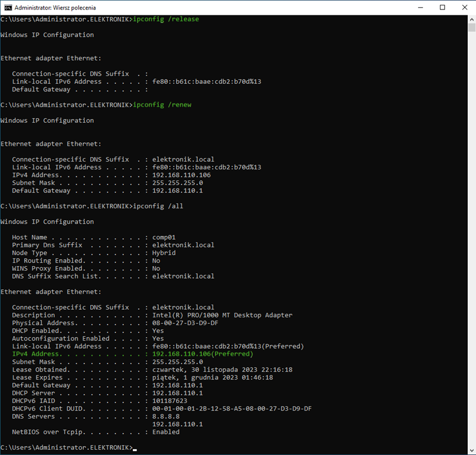Click the 'ipconfig /renew' command text
Screen dimensions: 476x455
coord(162,104)
